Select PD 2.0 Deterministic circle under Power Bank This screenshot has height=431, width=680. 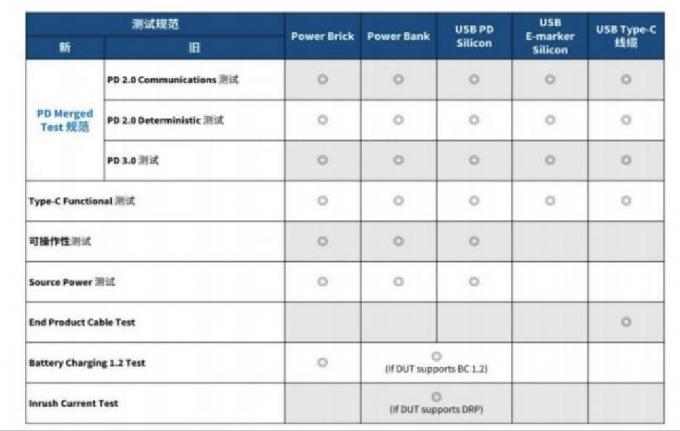click(398, 120)
